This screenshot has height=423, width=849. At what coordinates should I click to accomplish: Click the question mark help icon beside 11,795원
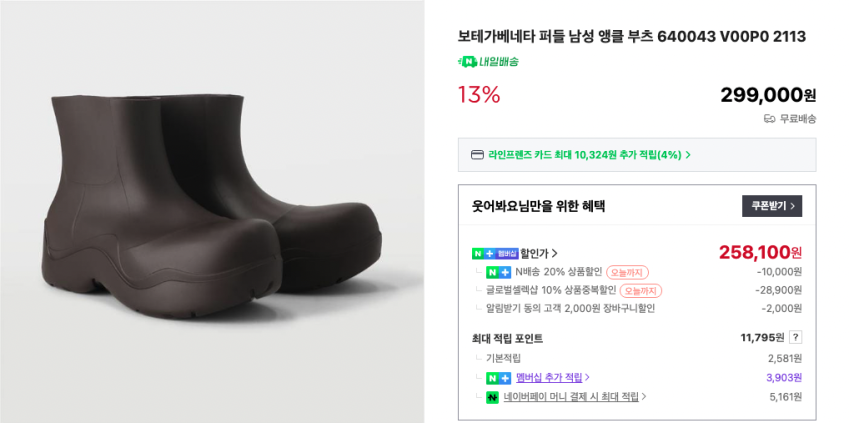click(x=795, y=338)
